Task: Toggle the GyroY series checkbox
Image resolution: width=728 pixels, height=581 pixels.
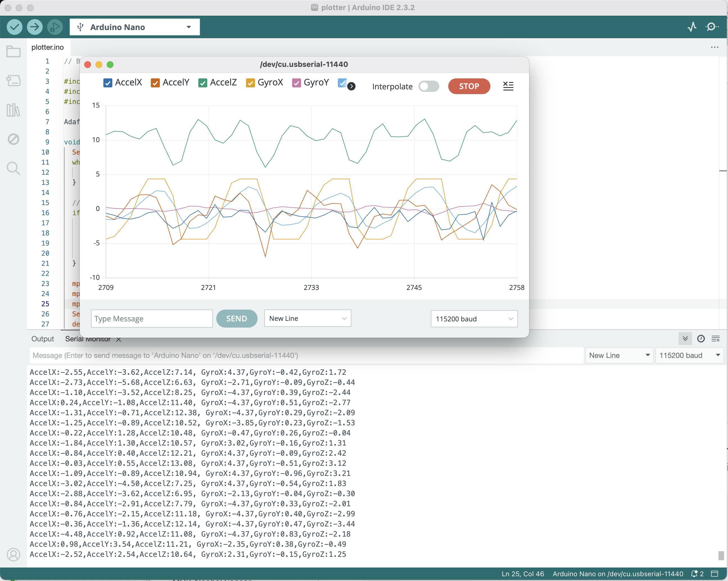Action: coord(297,83)
